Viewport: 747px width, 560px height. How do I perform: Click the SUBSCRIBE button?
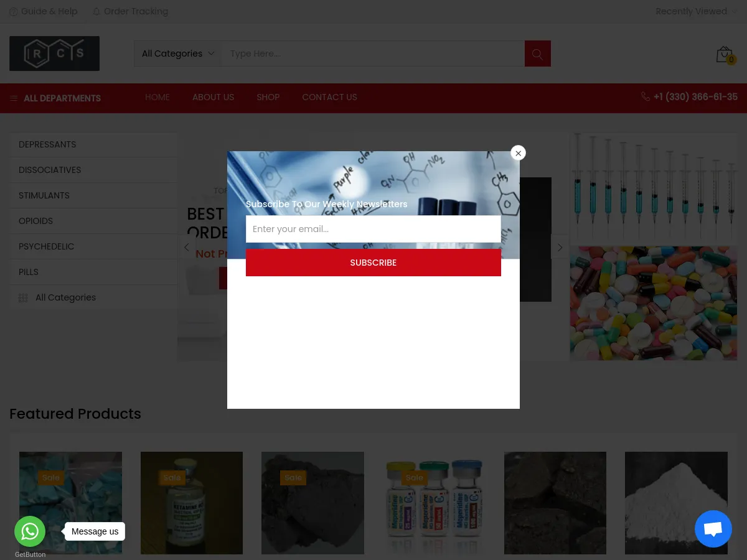374,263
